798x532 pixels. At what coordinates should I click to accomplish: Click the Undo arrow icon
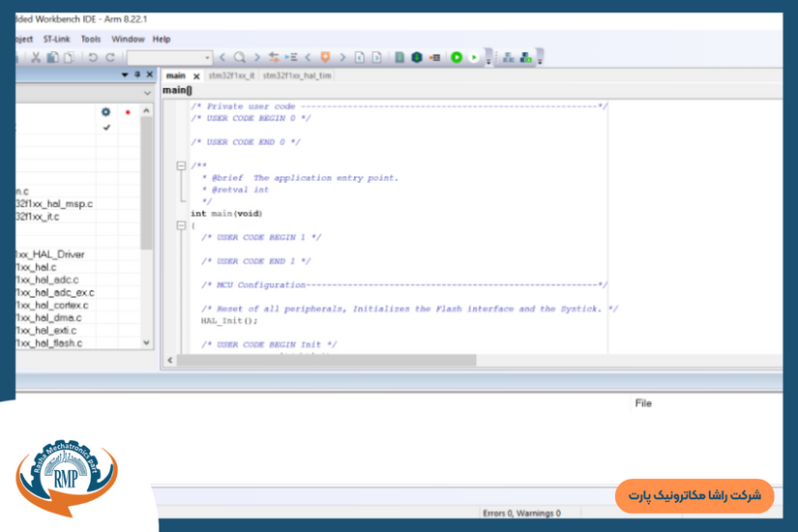93,58
